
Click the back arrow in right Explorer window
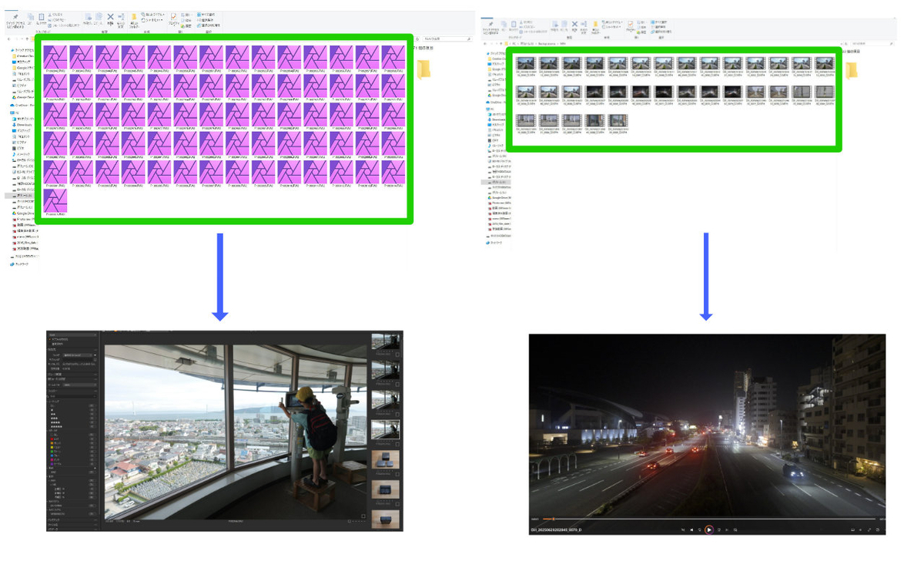pos(485,43)
